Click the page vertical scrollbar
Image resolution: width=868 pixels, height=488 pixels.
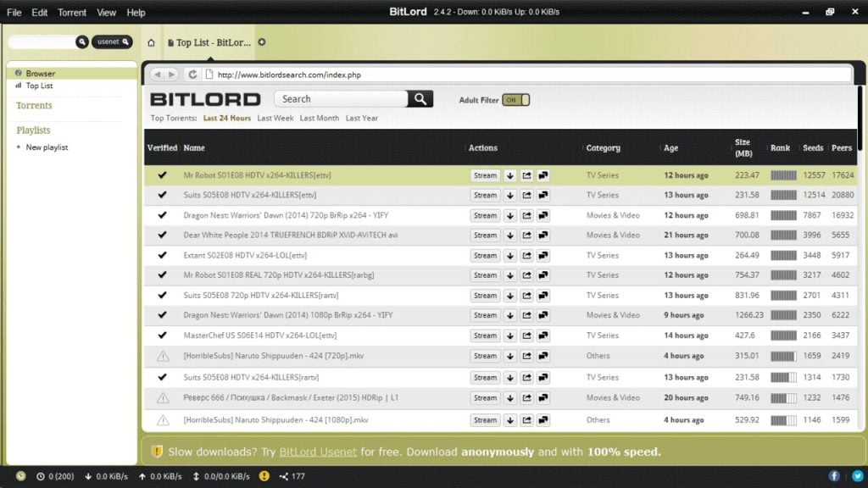tap(860, 117)
